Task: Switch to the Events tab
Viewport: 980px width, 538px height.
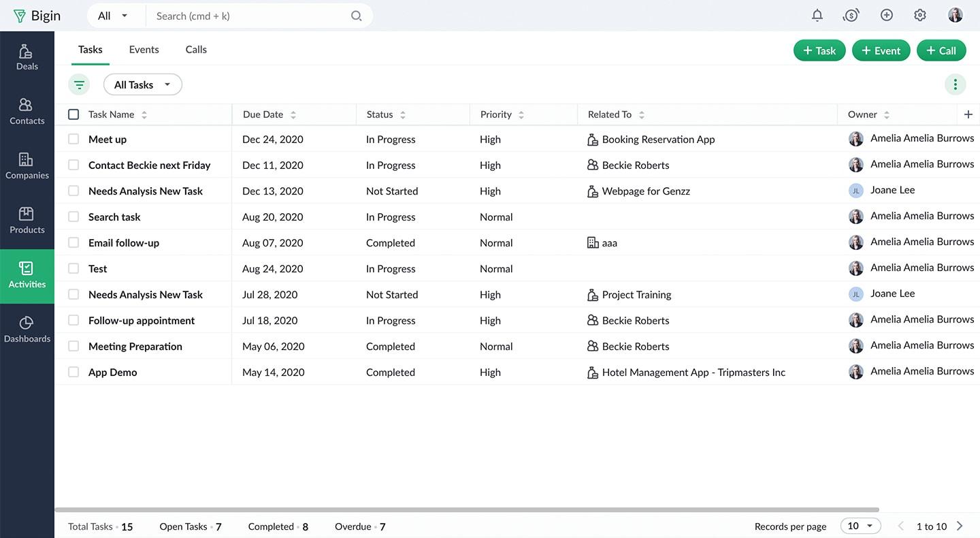Action: 144,49
